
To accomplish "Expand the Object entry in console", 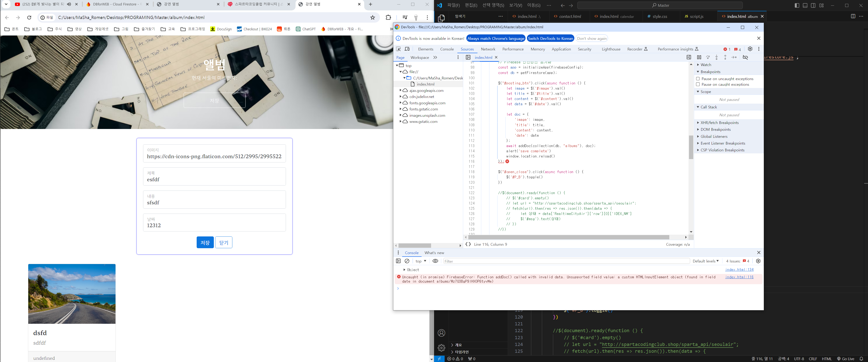I will point(404,269).
